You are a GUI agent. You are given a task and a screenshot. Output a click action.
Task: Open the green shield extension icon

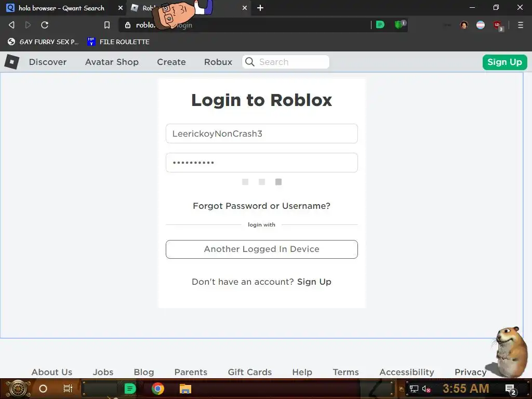(x=400, y=25)
